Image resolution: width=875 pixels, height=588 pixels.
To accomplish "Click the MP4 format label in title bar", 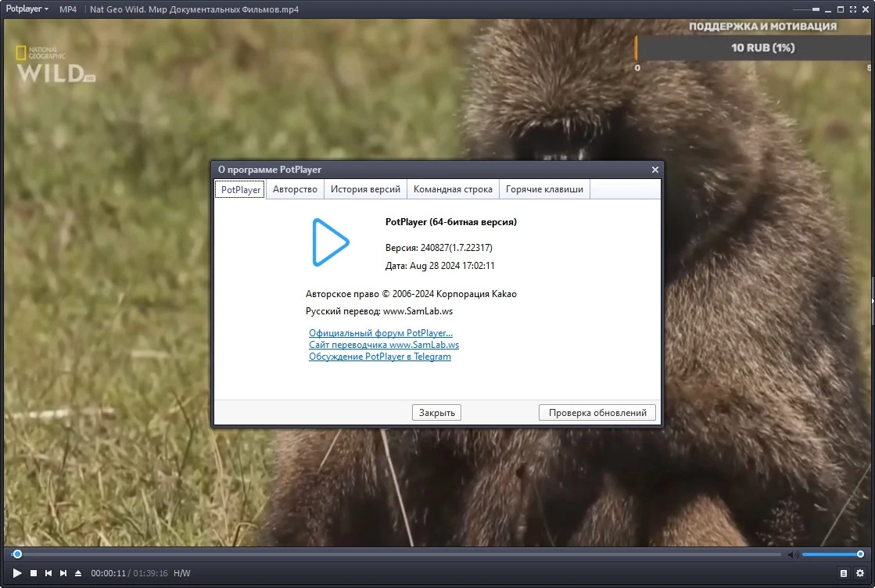I will pos(68,9).
